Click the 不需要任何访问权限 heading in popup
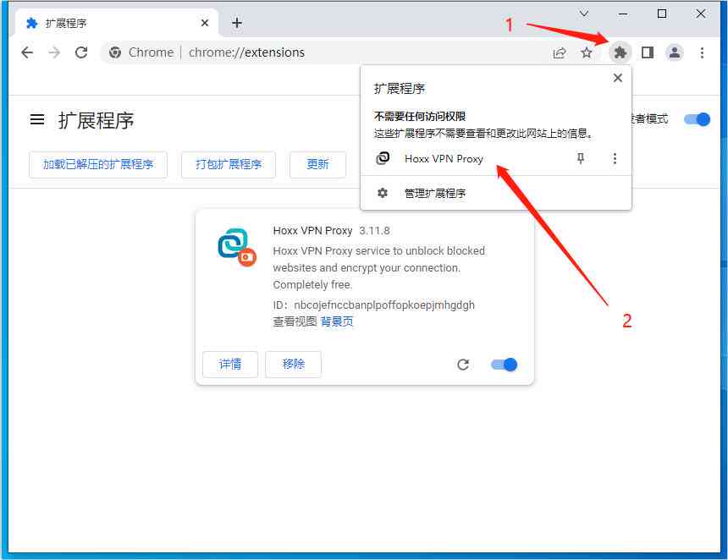The height and width of the screenshot is (560, 728). [x=420, y=117]
